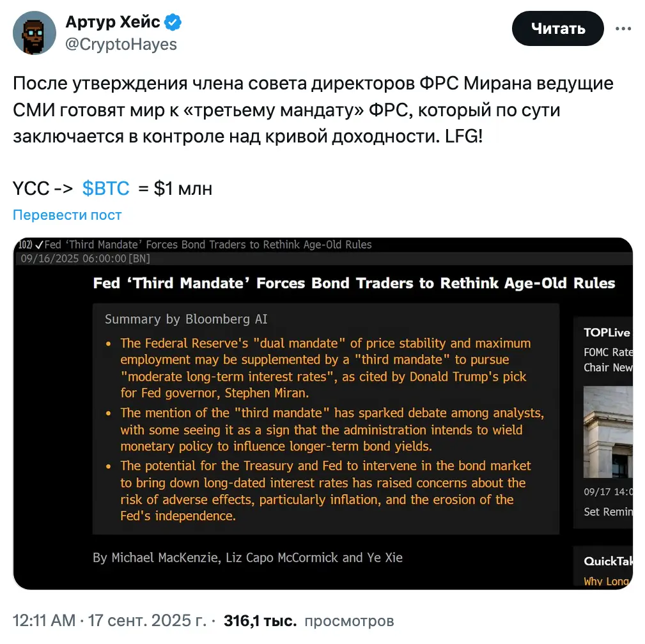Open the three-dots more options menu
This screenshot has height=644, width=645.
623,29
